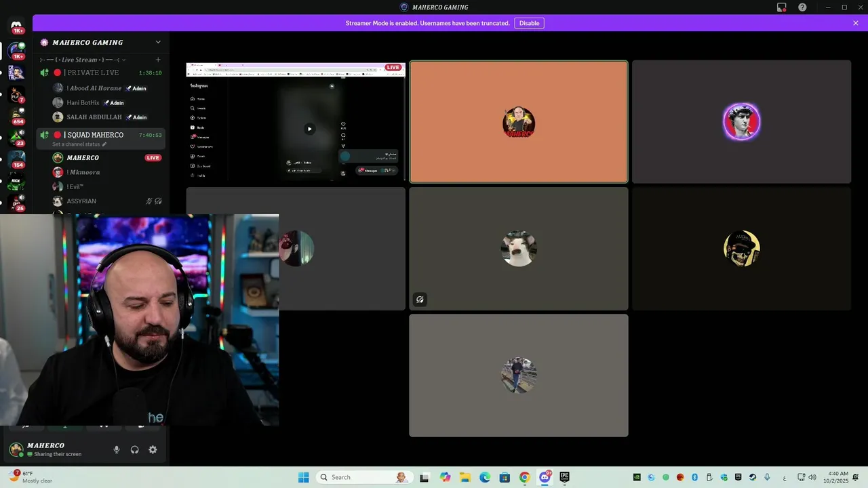Click the microphone tray icon

click(767, 477)
